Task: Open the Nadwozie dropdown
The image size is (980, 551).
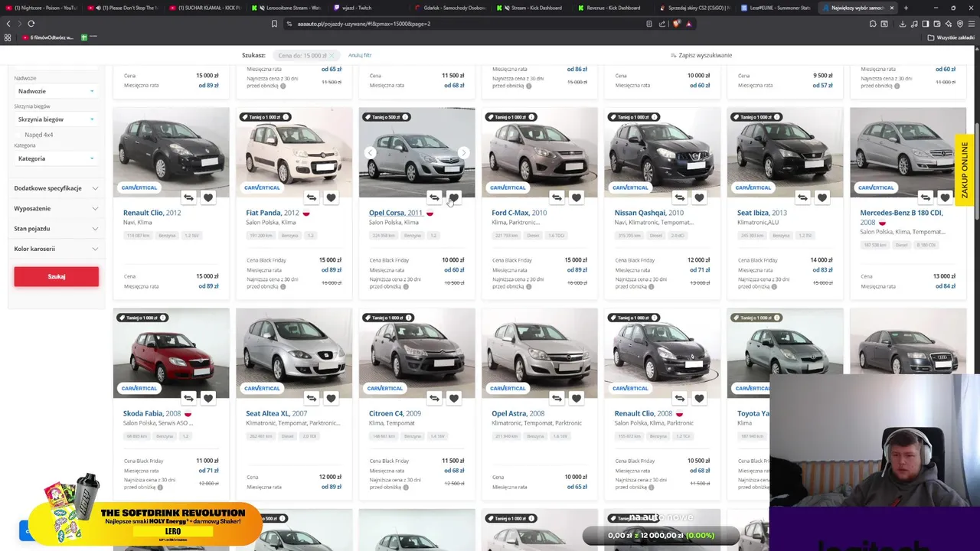Action: [x=56, y=91]
